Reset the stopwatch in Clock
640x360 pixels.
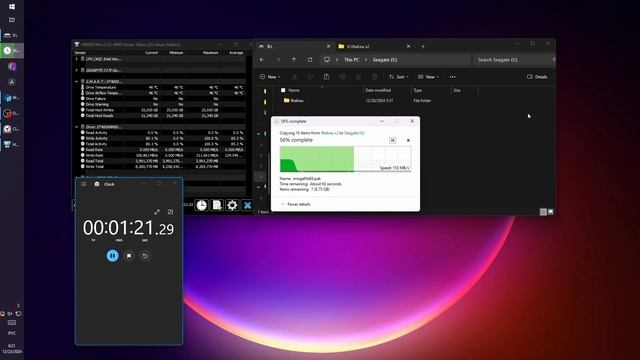coord(145,256)
